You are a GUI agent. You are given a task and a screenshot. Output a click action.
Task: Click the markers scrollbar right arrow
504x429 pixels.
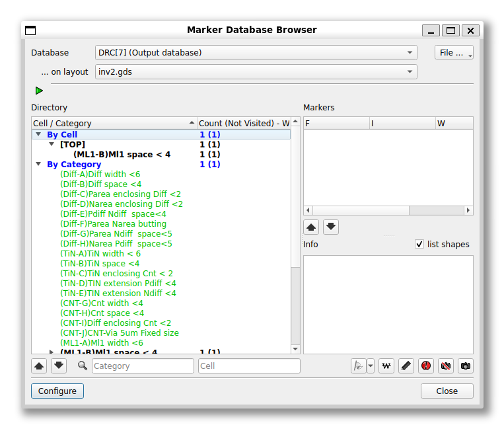coord(468,210)
